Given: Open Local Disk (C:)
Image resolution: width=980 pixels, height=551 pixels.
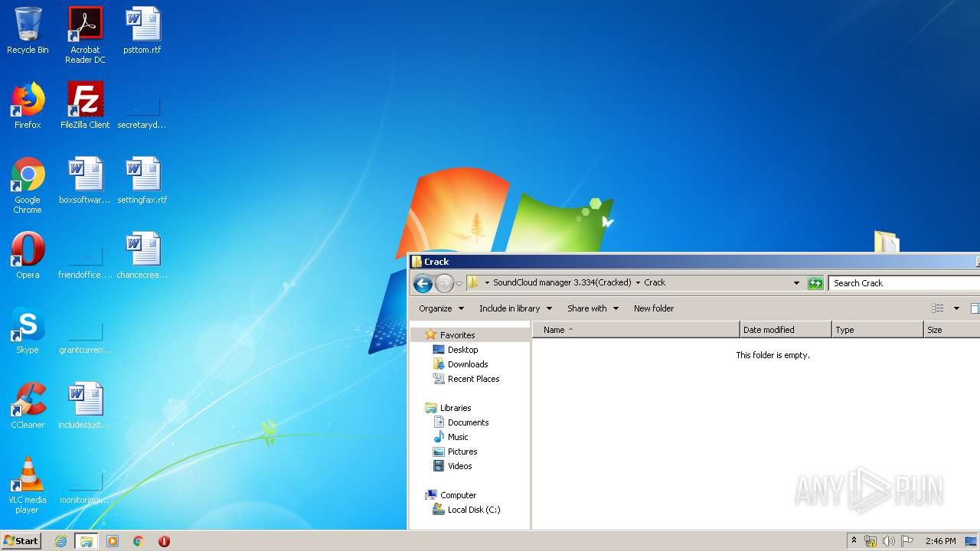Looking at the screenshot, I should point(474,510).
